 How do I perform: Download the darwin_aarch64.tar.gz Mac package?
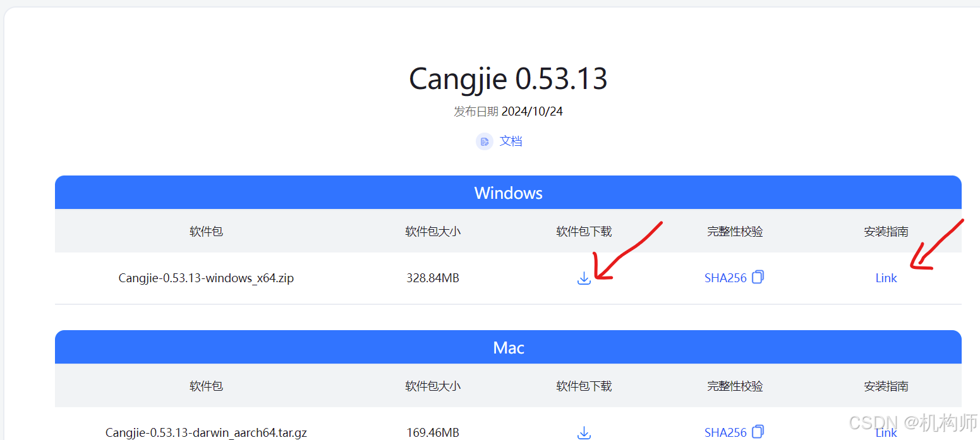click(x=584, y=432)
